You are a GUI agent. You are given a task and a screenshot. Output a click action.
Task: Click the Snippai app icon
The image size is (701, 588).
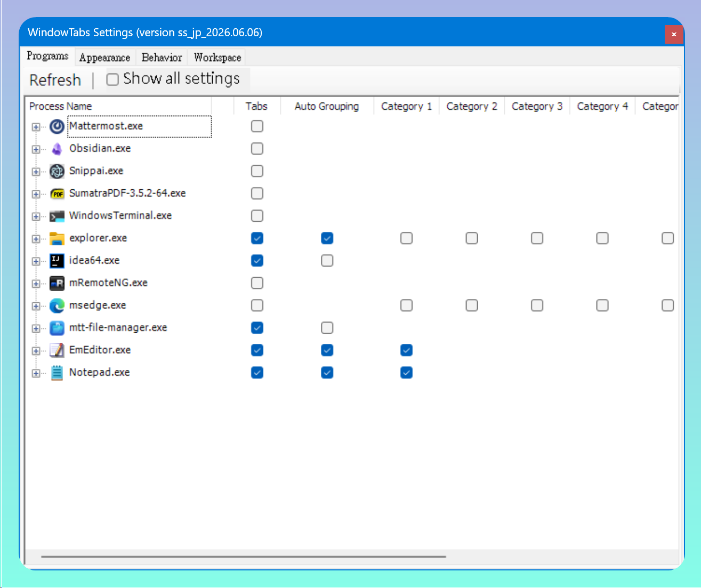[x=57, y=171]
